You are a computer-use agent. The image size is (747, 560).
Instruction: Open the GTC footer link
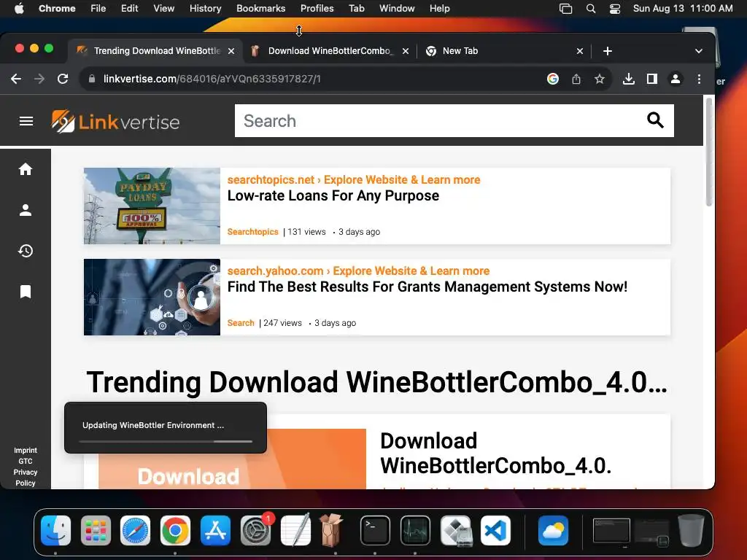click(26, 461)
